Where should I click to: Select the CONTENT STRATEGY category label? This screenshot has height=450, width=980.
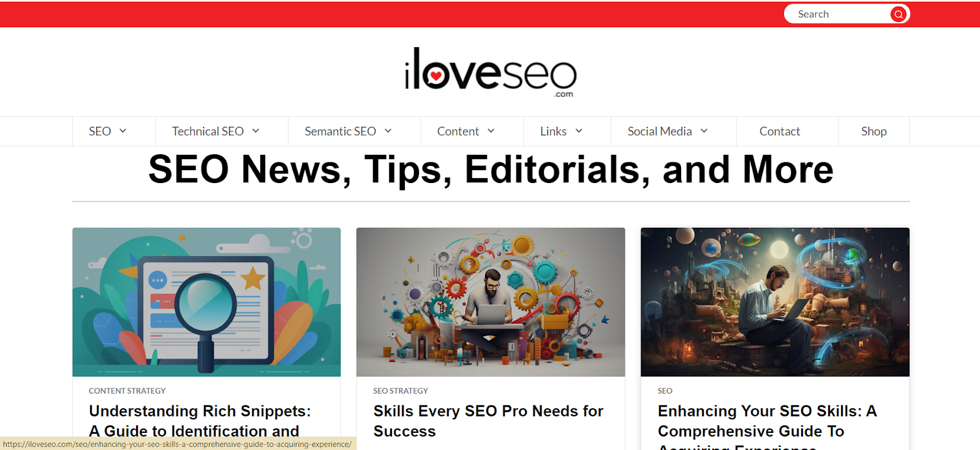(127, 391)
